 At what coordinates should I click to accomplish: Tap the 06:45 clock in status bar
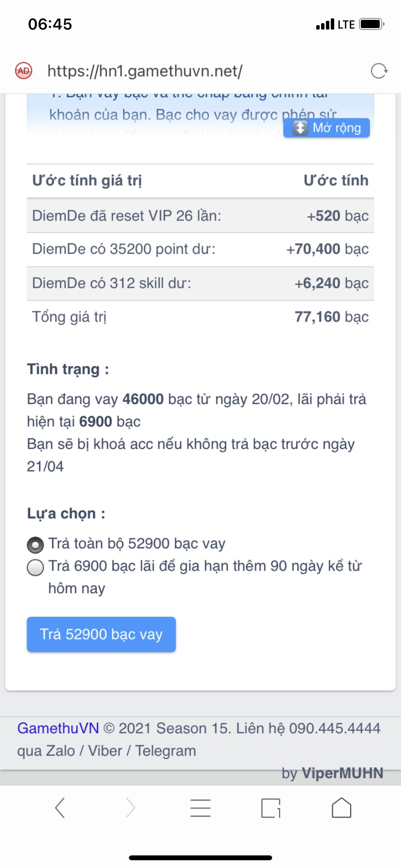pyautogui.click(x=50, y=24)
